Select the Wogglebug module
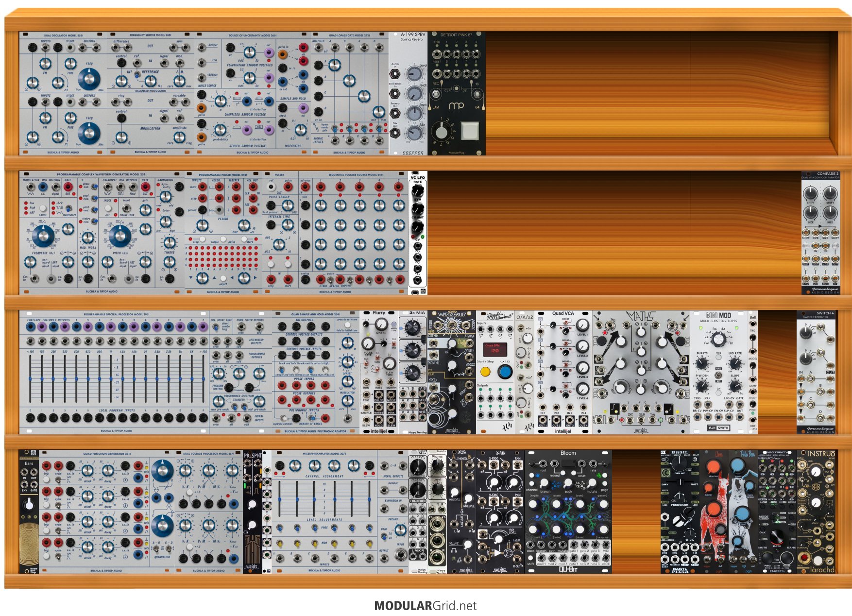The width and height of the screenshot is (852, 616). (x=452, y=372)
